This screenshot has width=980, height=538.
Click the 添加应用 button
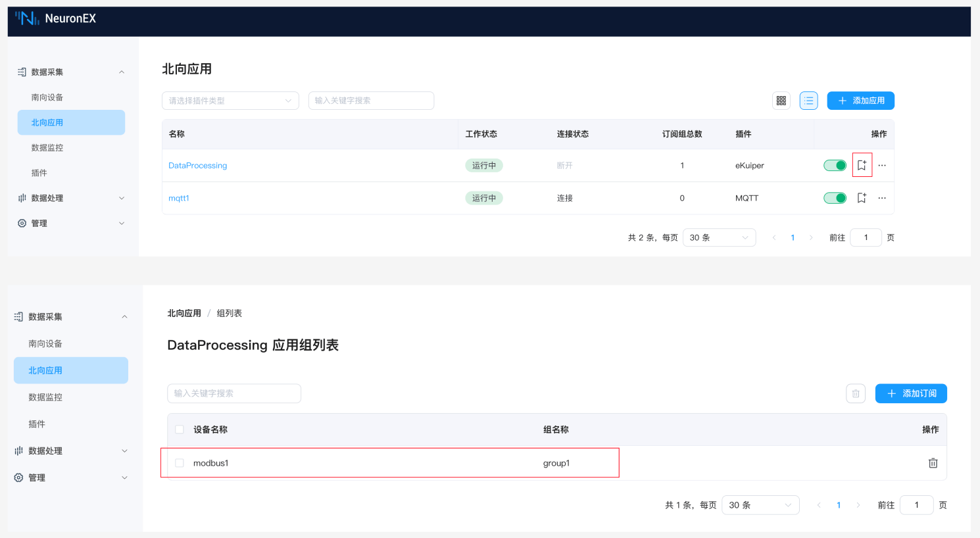point(860,101)
